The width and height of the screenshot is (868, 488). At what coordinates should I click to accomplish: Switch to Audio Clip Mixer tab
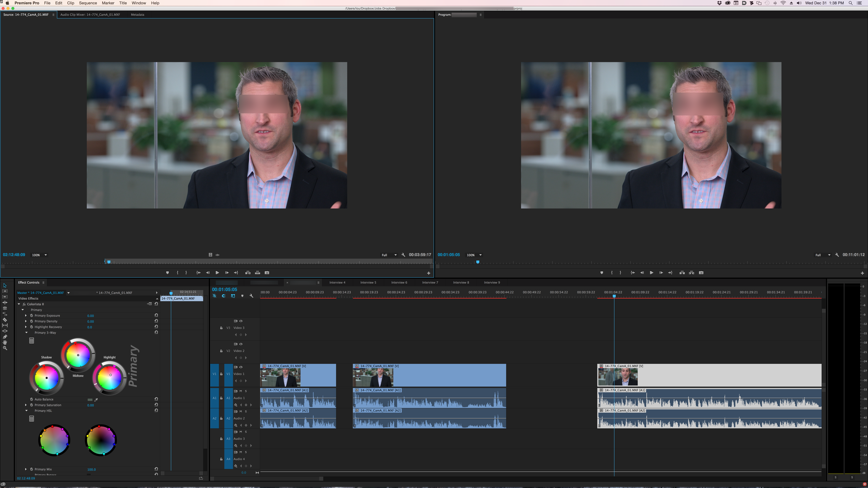point(90,15)
